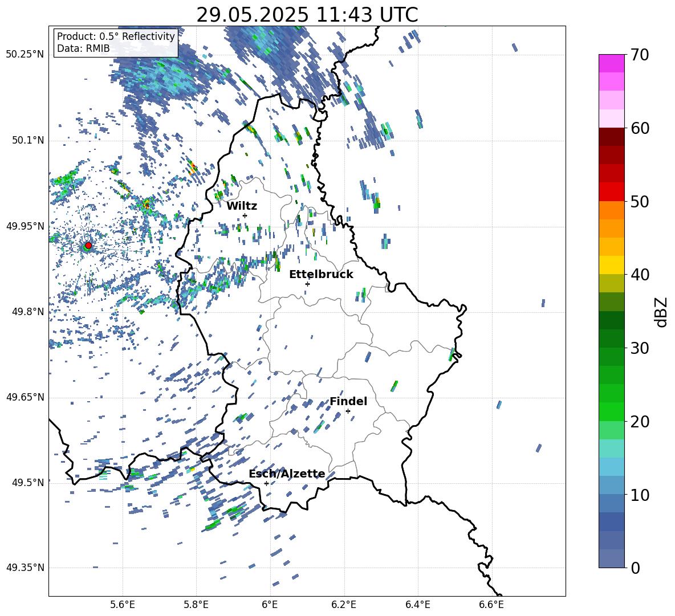Image resolution: width=675 pixels, height=616 pixels.
Task: Click the cross marker at Findel
Action: pos(348,411)
